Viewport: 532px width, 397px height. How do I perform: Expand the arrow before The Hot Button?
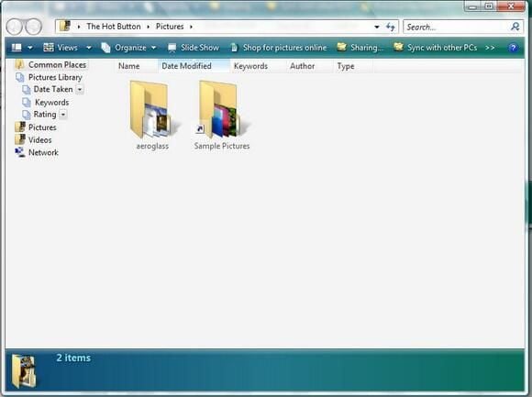coord(79,27)
